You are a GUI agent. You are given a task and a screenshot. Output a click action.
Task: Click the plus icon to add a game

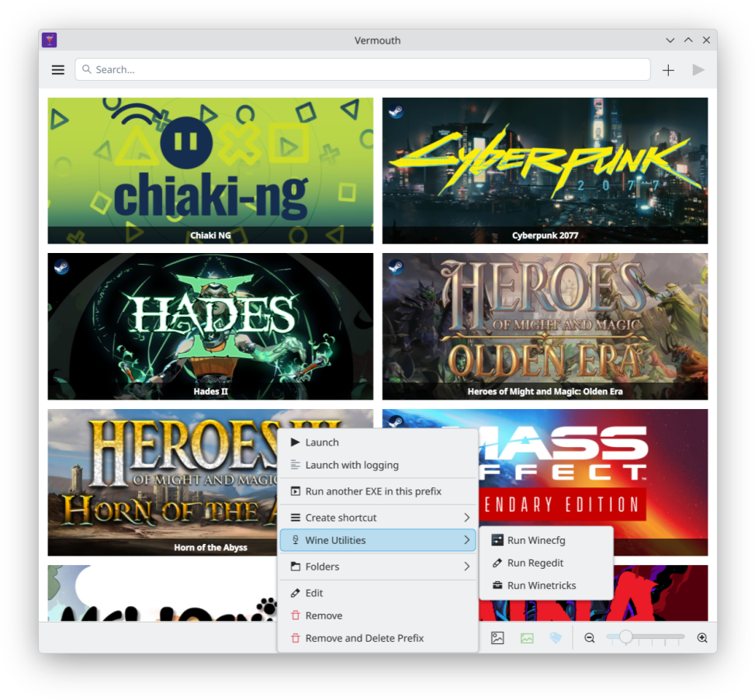click(x=668, y=71)
